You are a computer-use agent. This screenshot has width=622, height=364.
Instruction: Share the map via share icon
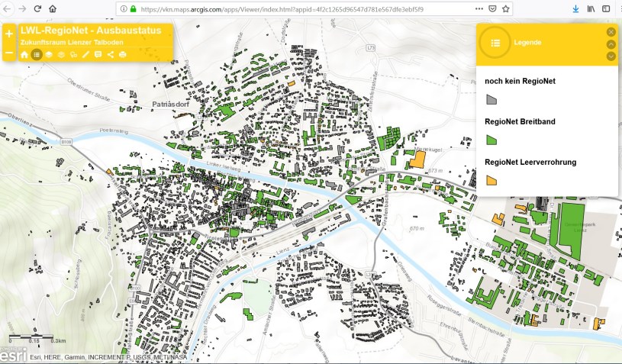[111, 55]
